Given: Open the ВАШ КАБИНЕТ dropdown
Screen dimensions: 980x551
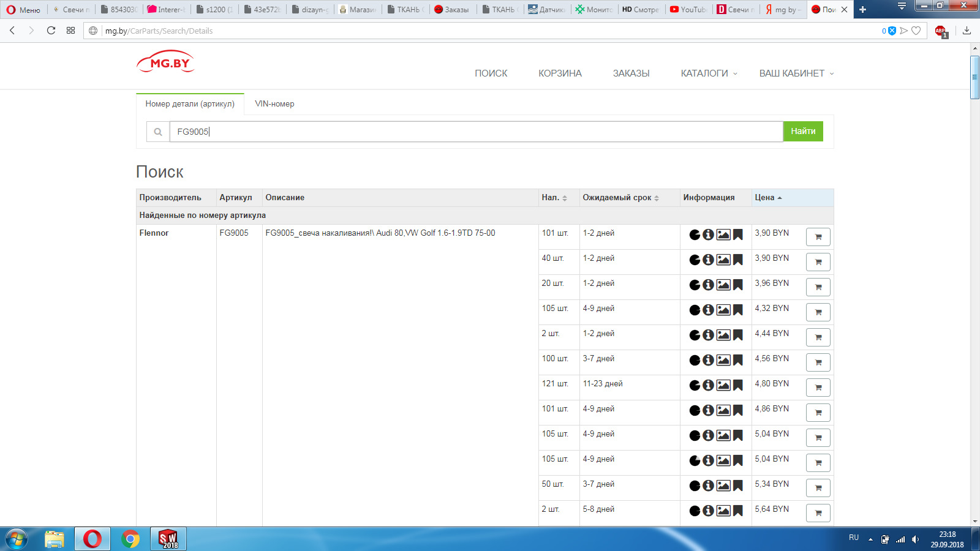Looking at the screenshot, I should pos(796,73).
